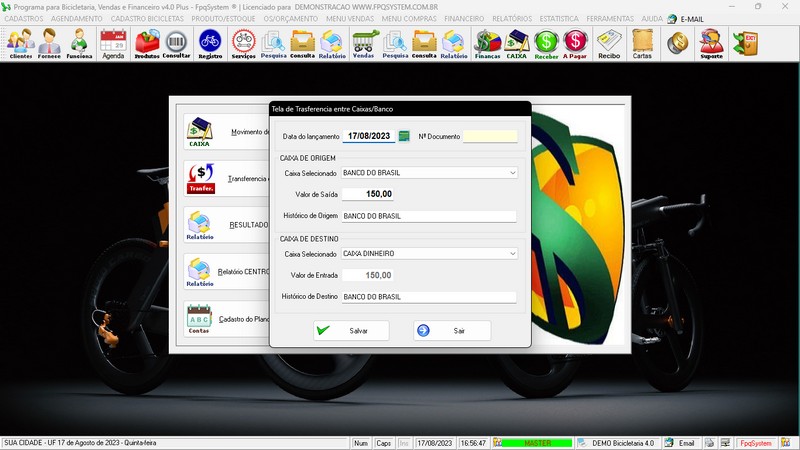Open the Cartas scroll icon
Screen dimensions: 800x450
point(642,43)
